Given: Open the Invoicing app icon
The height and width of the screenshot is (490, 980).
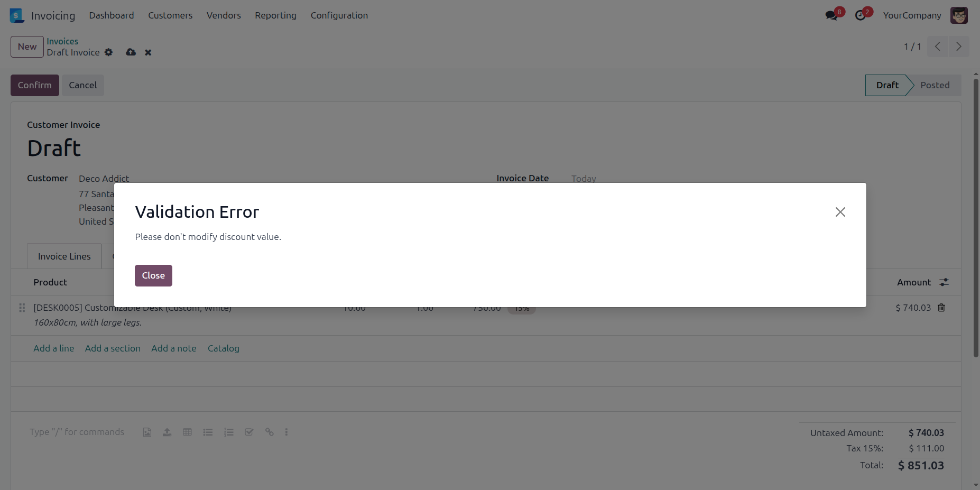Looking at the screenshot, I should pyautogui.click(x=17, y=15).
